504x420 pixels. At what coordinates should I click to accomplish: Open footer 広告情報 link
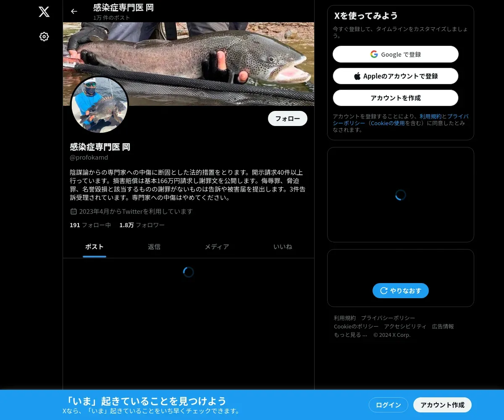pos(443,326)
